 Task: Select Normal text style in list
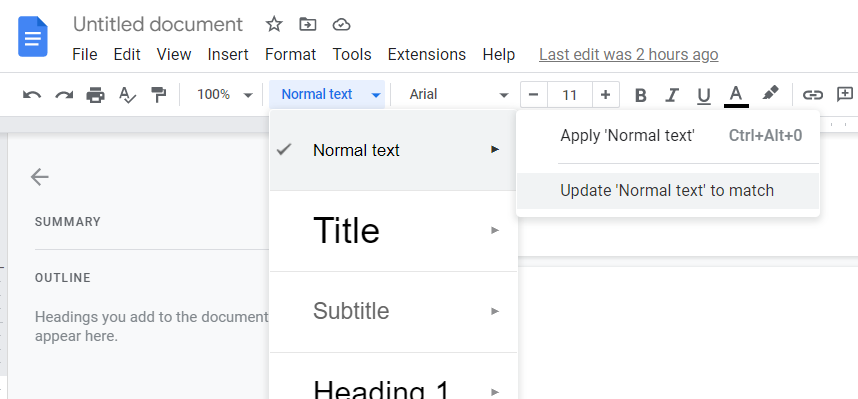pyautogui.click(x=393, y=150)
